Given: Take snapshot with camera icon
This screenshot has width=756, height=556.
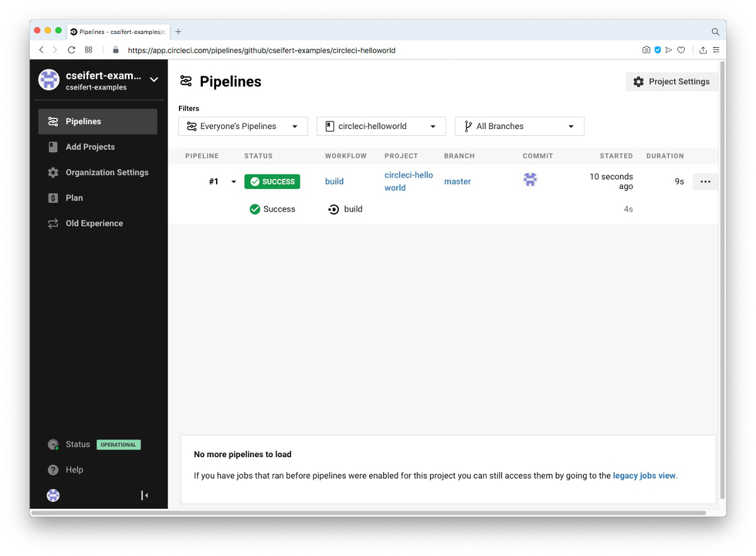Looking at the screenshot, I should click(x=646, y=50).
